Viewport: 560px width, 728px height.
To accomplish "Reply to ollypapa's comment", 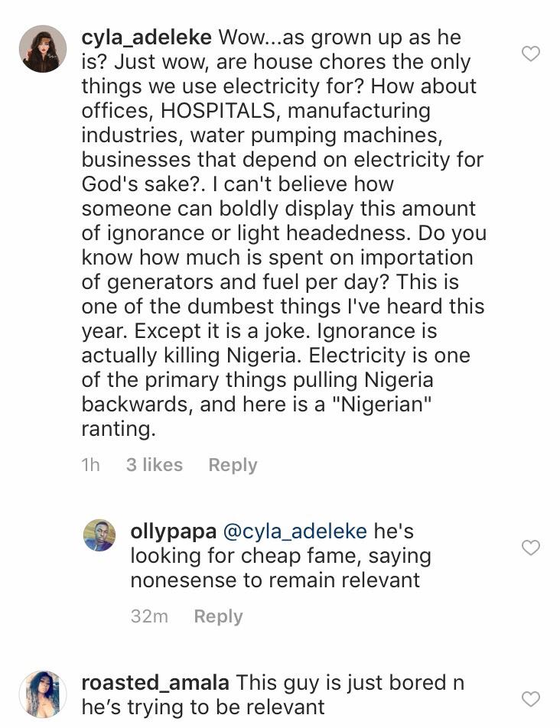I will (x=218, y=616).
